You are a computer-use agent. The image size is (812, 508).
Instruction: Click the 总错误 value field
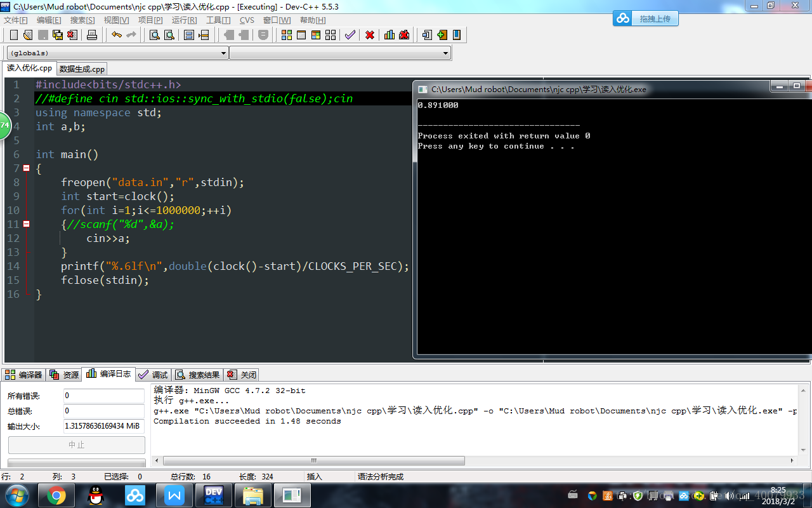(x=104, y=411)
